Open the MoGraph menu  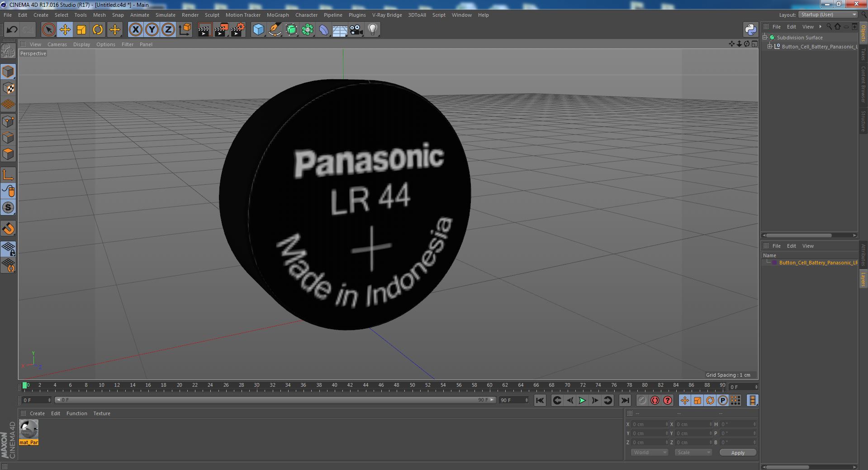278,15
